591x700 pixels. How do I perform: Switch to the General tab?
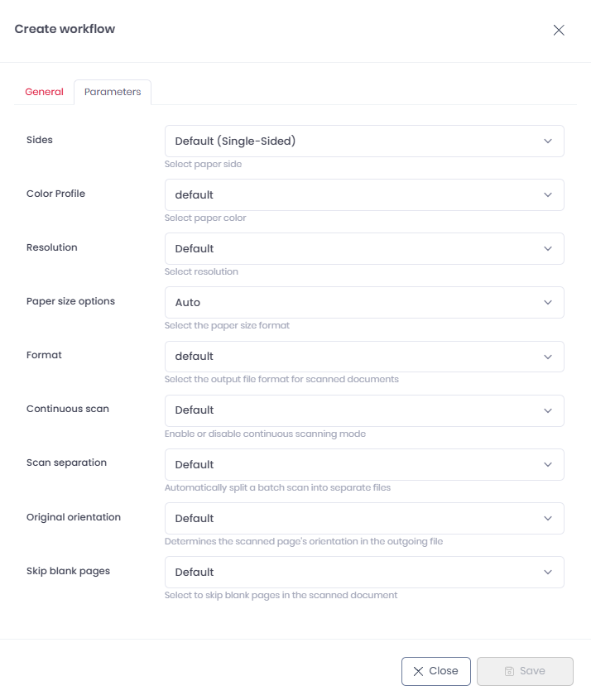pyautogui.click(x=44, y=92)
